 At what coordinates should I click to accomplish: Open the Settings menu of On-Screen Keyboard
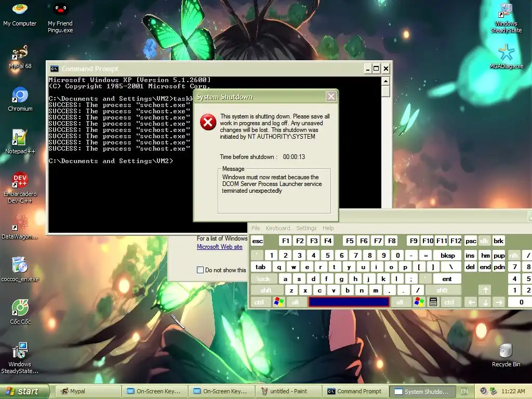point(307,228)
